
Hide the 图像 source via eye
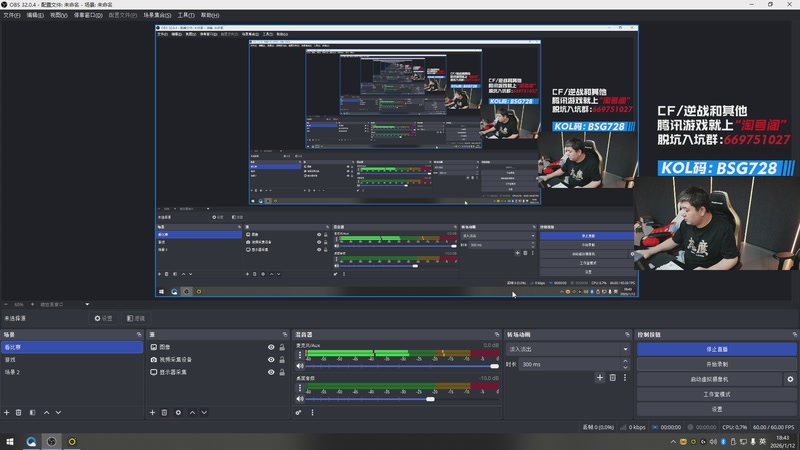tap(271, 347)
